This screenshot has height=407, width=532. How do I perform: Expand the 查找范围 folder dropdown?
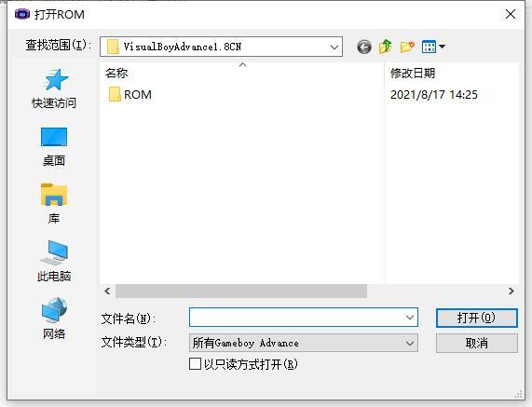334,47
